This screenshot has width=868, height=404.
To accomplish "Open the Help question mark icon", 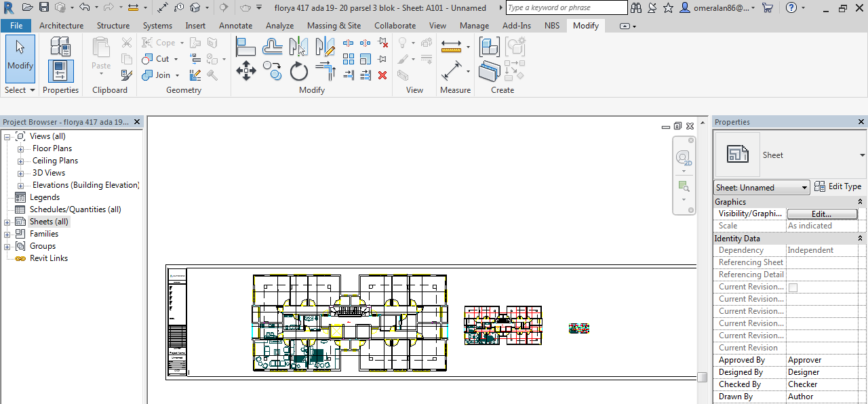I will (791, 7).
